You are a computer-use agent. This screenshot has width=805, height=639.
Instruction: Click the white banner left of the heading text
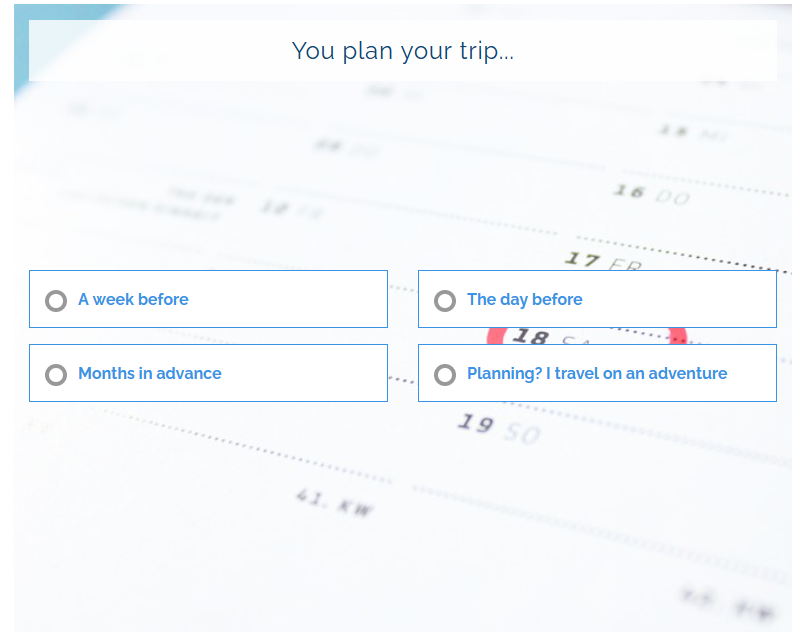point(150,51)
